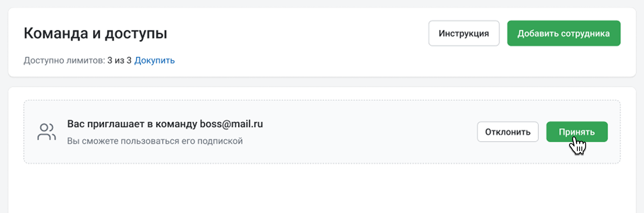Click the boss@mail.ru email address
The image size is (644, 213).
click(231, 124)
